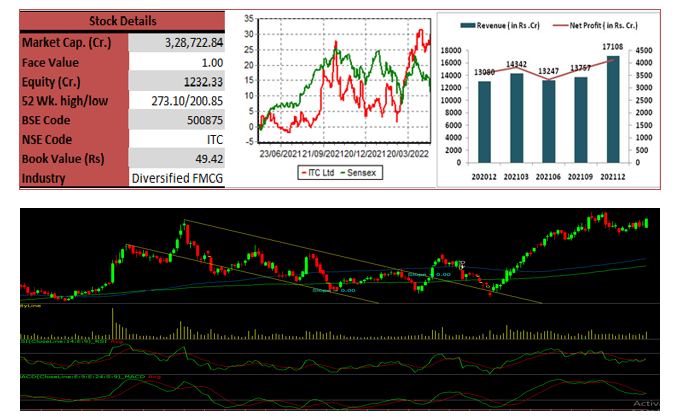This screenshot has height=420, width=677.
Task: Click the 20/03/2022 date axis label
Action: pyautogui.click(x=408, y=154)
